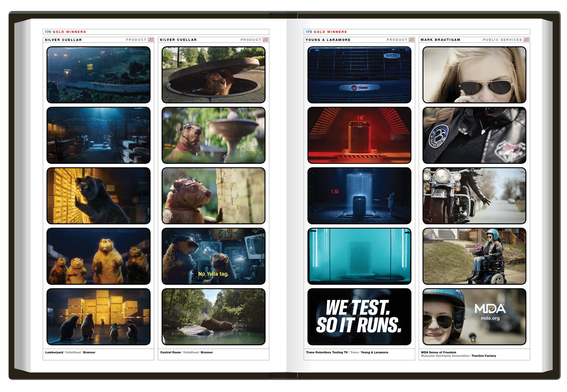This screenshot has height=392, width=567.
Task: Click the Traction Factory caption text
Action: click(484, 356)
